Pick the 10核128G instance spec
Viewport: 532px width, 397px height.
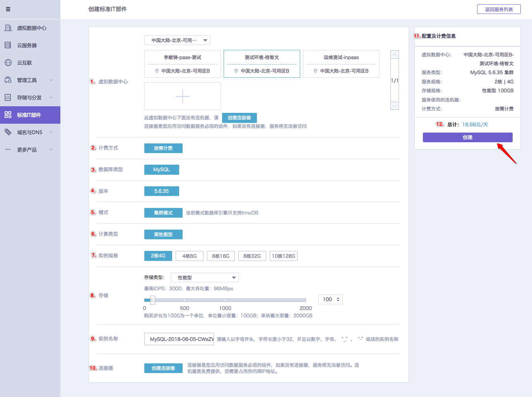[283, 256]
